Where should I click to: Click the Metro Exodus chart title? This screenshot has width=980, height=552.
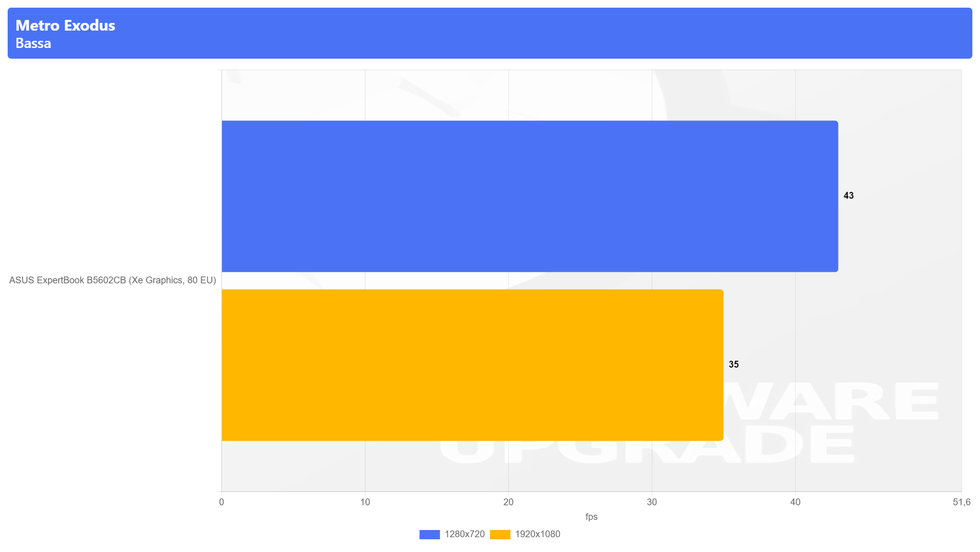[65, 26]
